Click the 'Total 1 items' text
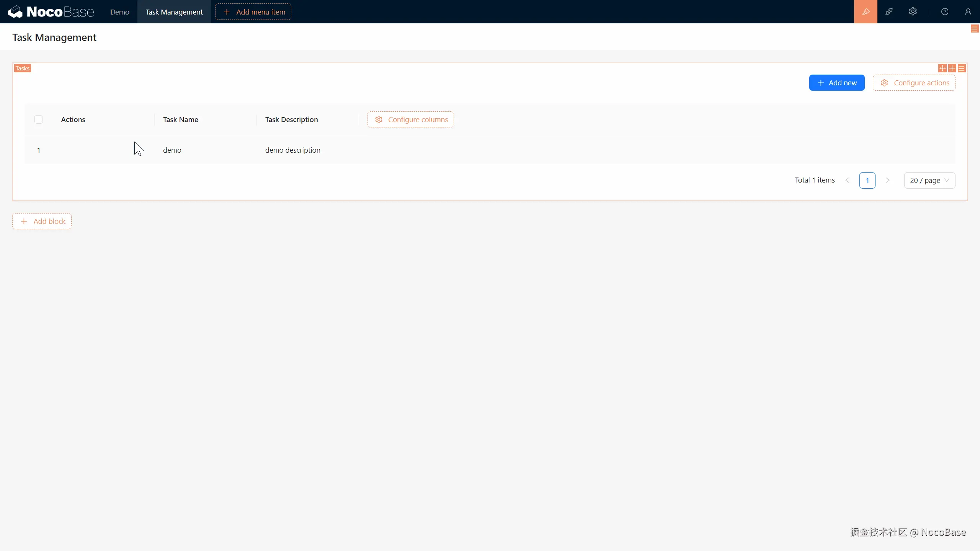Viewport: 980px width, 551px height. (815, 180)
